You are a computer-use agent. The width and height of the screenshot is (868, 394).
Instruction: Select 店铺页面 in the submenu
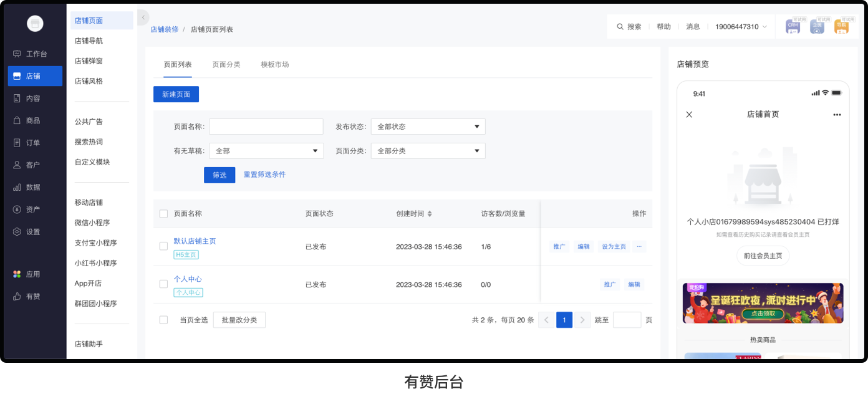pos(102,21)
